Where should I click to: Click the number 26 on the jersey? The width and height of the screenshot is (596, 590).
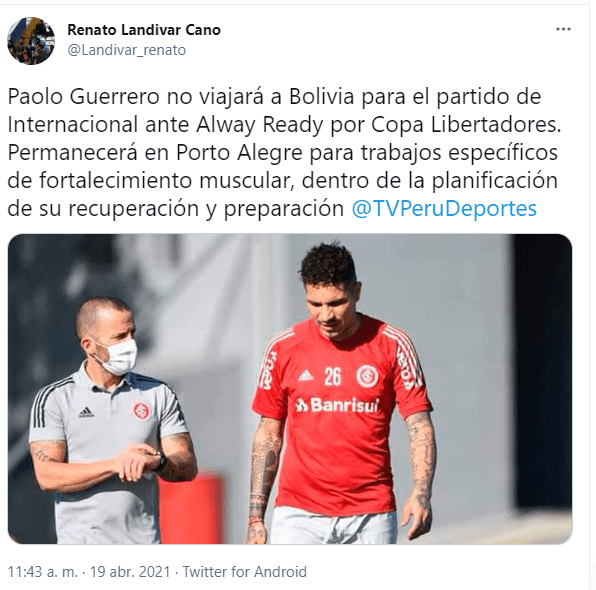[x=333, y=376]
